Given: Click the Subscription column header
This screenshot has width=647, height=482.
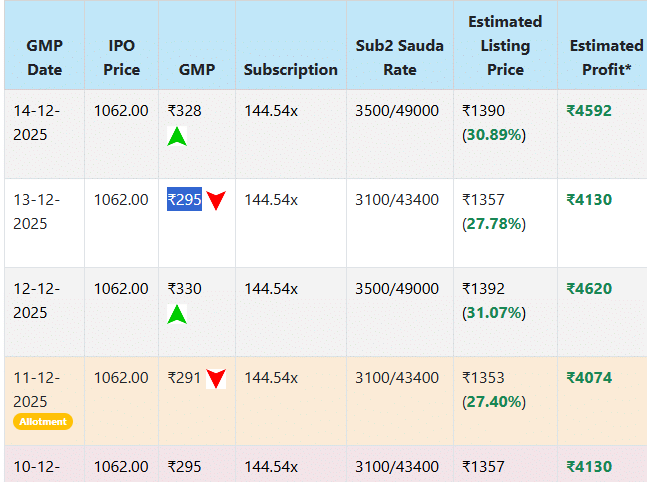Looking at the screenshot, I should pos(290,69).
